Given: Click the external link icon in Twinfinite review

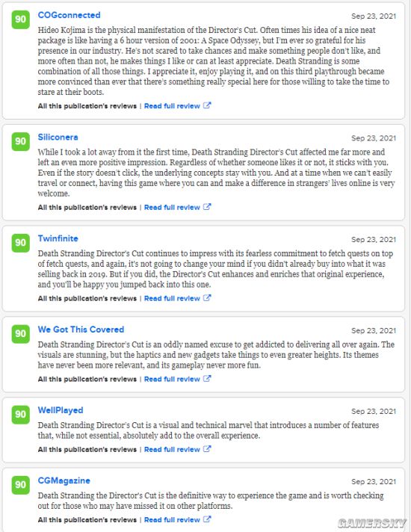Looking at the screenshot, I should point(207,298).
